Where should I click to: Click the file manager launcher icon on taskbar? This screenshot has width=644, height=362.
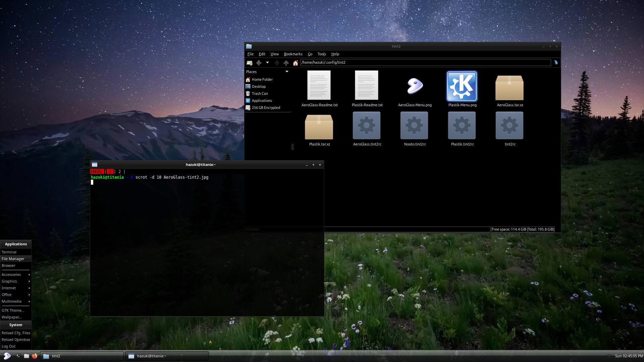(x=26, y=356)
